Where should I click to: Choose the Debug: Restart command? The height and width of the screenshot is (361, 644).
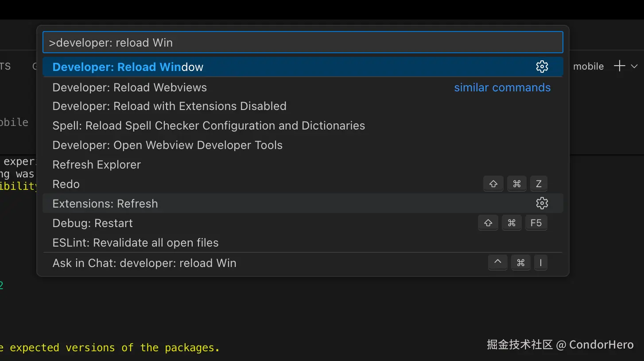tap(93, 224)
